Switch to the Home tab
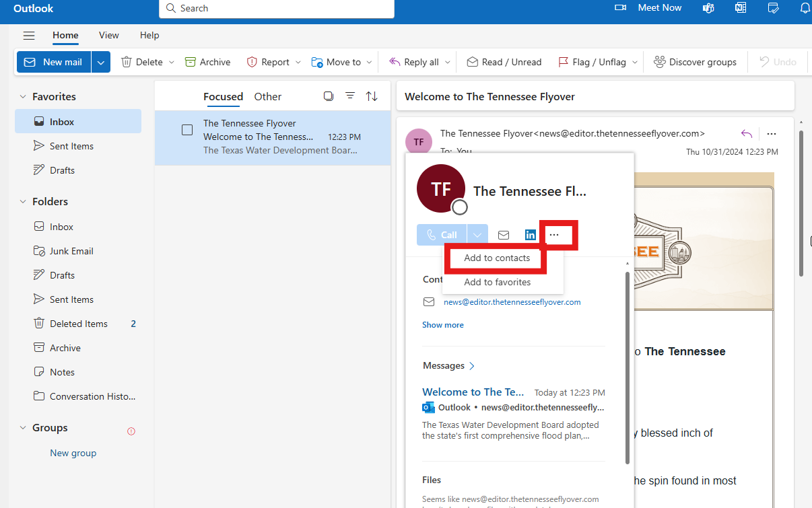Screen dimensions: 812x508 pos(65,35)
